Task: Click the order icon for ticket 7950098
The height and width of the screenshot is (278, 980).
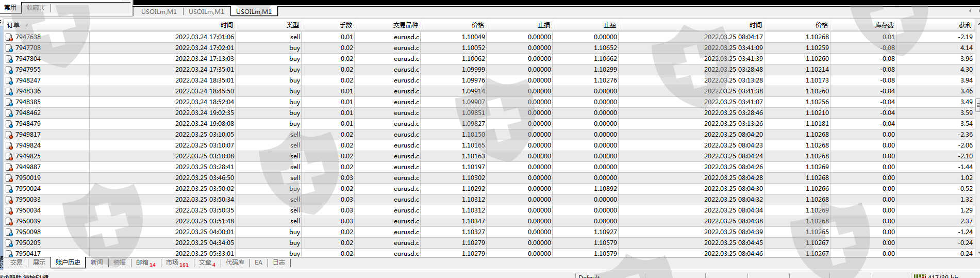Action: 9,232
